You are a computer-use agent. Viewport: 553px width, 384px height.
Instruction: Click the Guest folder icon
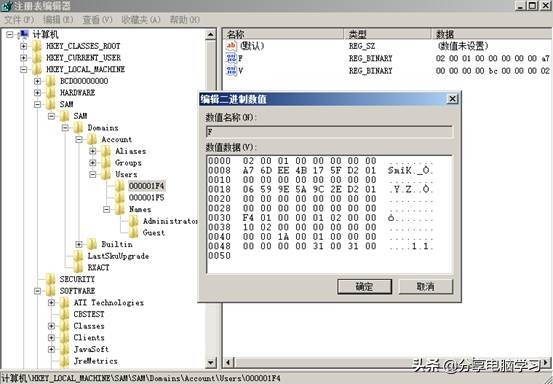click(134, 232)
